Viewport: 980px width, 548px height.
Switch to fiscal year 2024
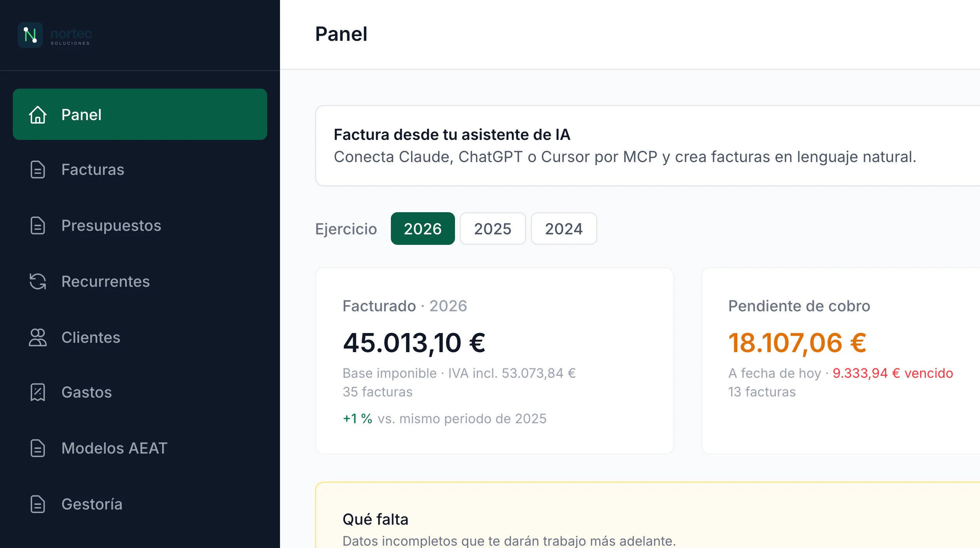[x=564, y=229]
